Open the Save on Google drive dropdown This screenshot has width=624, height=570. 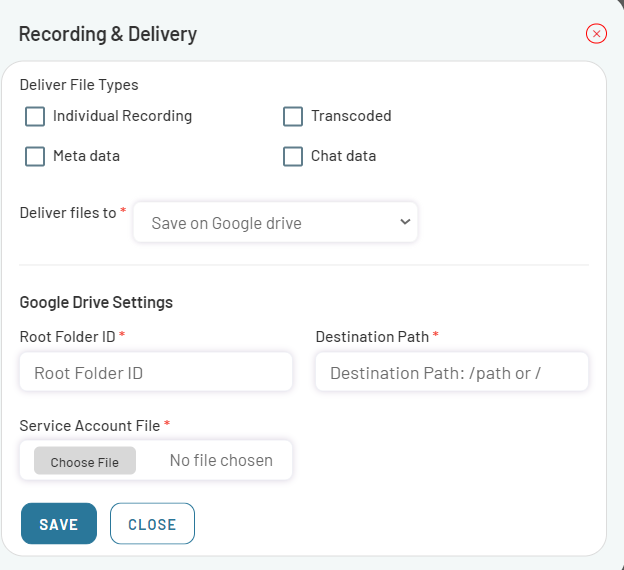[x=275, y=222]
